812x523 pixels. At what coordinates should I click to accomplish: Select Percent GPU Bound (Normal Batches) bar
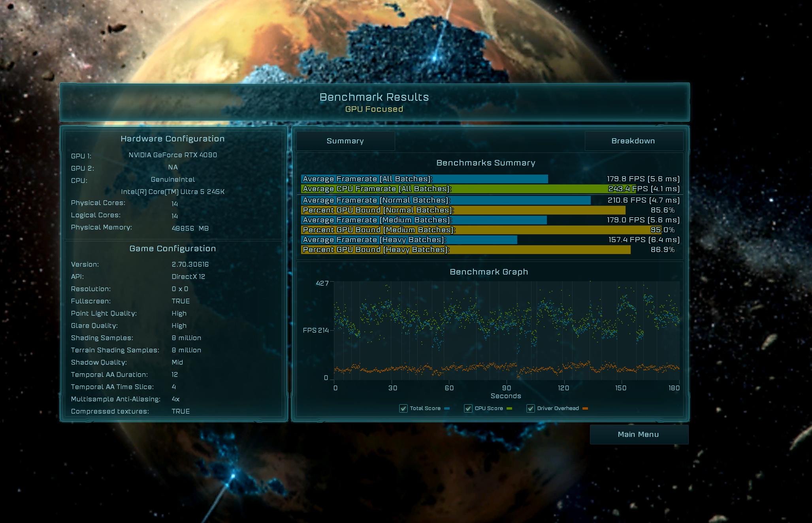click(x=463, y=210)
